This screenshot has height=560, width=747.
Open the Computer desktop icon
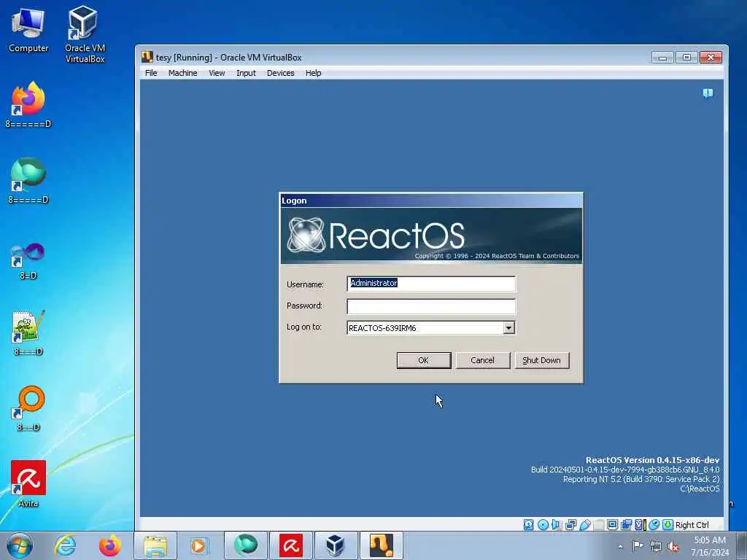(28, 31)
